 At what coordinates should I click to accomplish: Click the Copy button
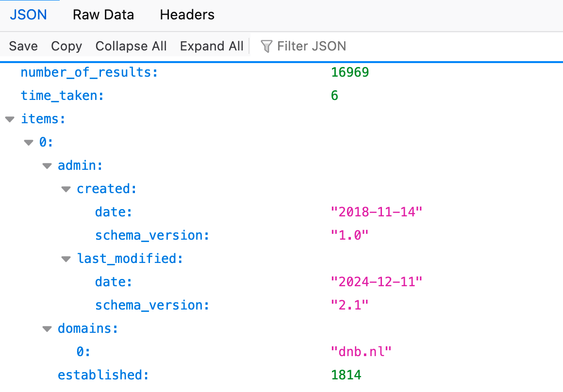[66, 46]
